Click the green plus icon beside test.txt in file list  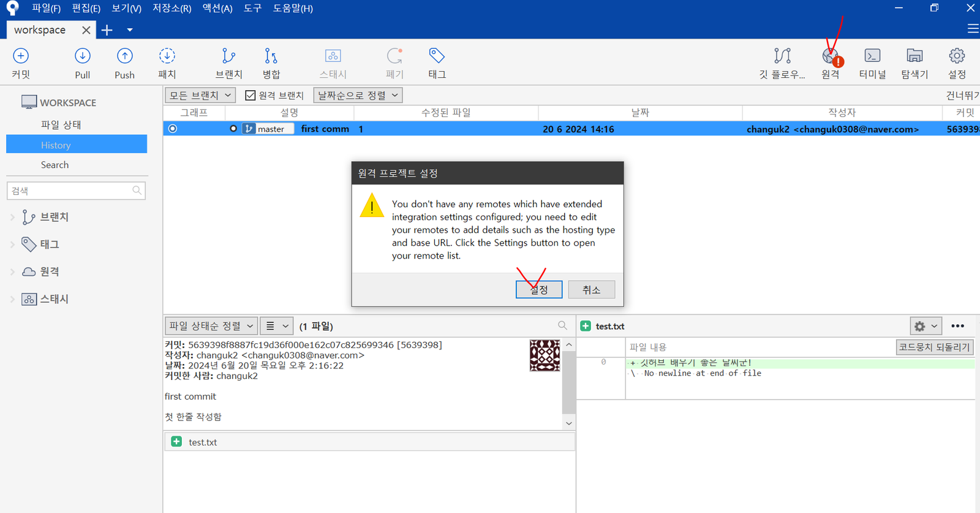pyautogui.click(x=176, y=441)
